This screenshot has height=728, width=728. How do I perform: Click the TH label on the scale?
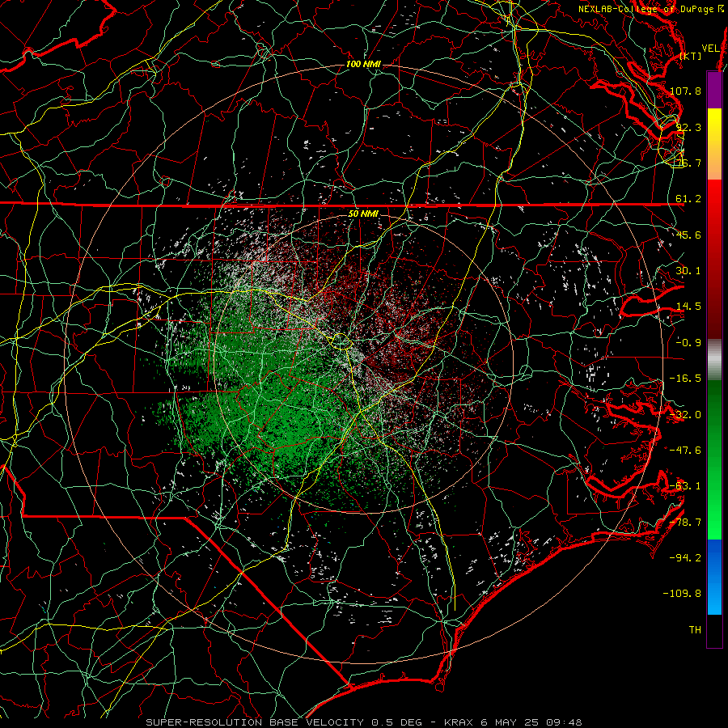(x=695, y=630)
